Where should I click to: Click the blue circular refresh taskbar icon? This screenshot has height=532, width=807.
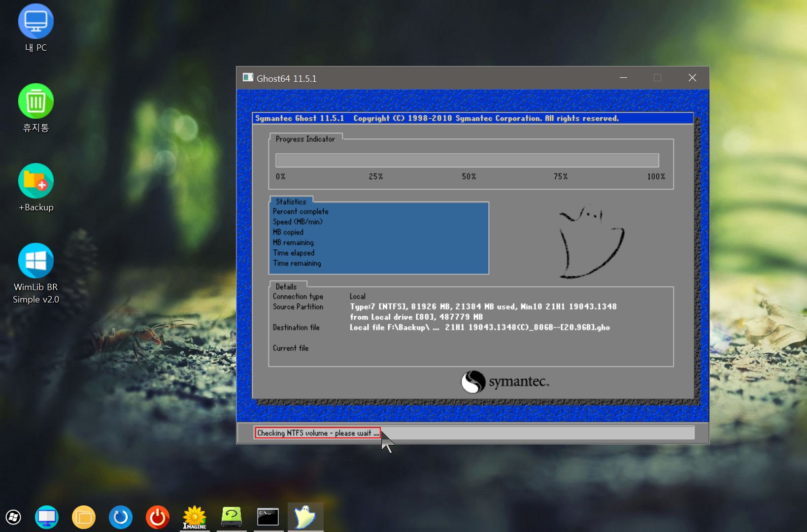pos(121,517)
